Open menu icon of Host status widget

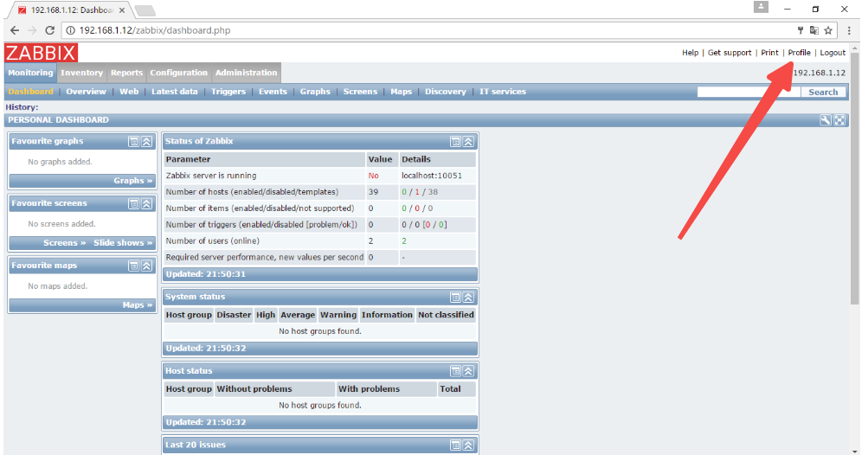(x=455, y=371)
